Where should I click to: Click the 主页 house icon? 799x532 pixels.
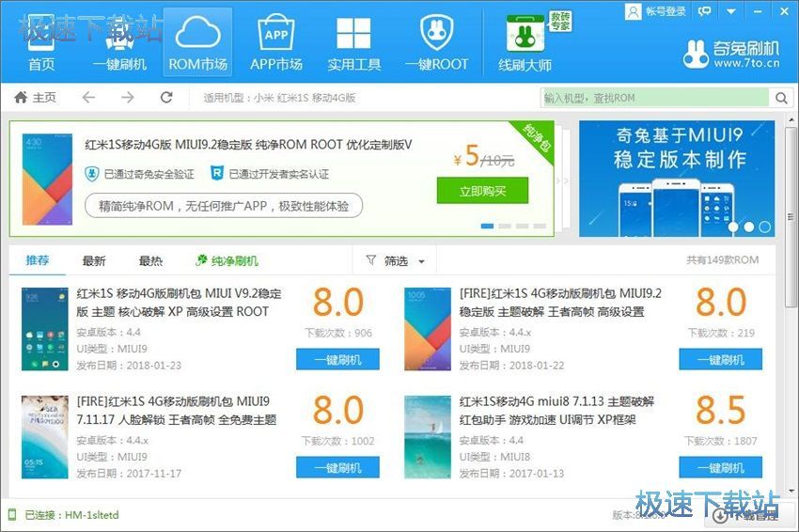(x=21, y=97)
